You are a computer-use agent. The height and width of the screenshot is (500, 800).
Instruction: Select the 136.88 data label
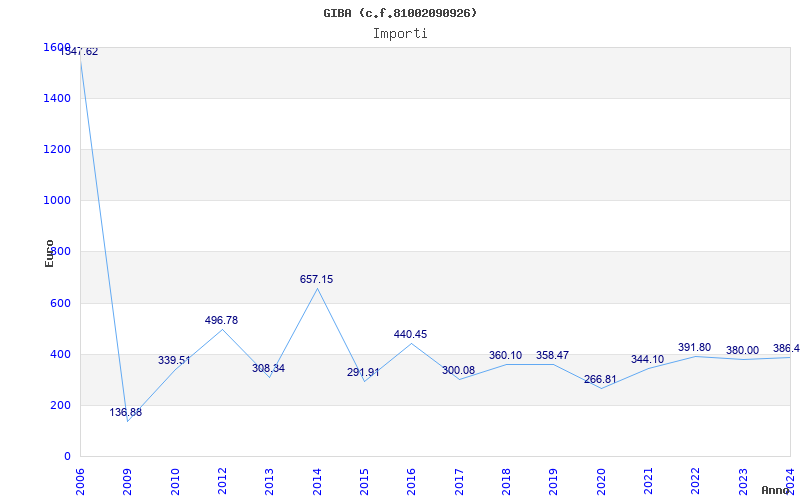126,412
